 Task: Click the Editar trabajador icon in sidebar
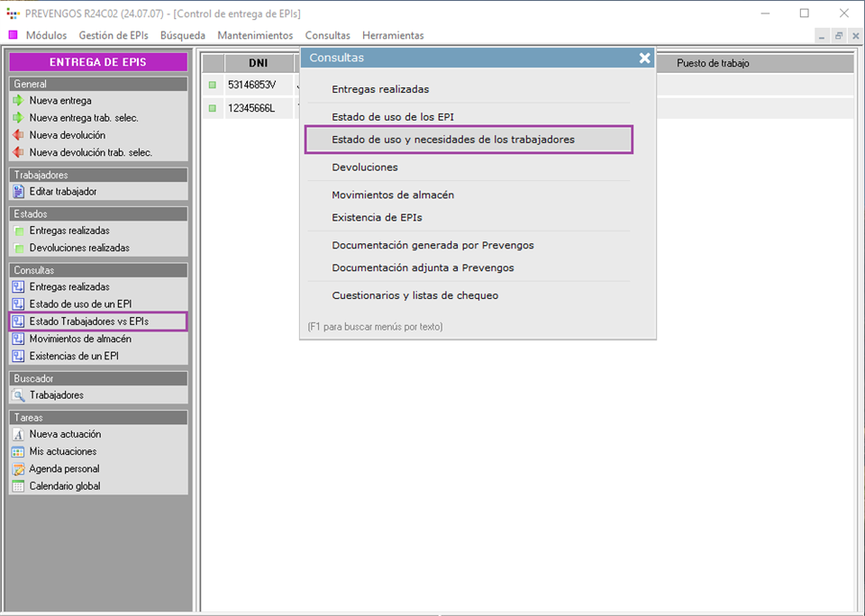[x=18, y=192]
